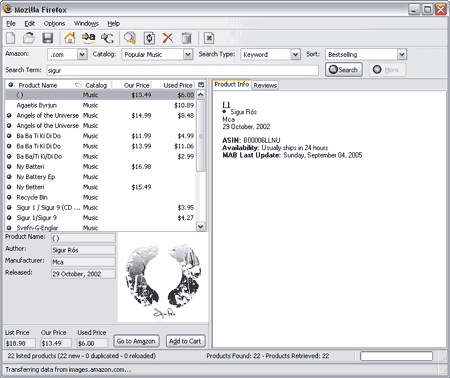The width and height of the screenshot is (450, 378).
Task: Click the New document toolbar icon
Action: tap(11, 38)
